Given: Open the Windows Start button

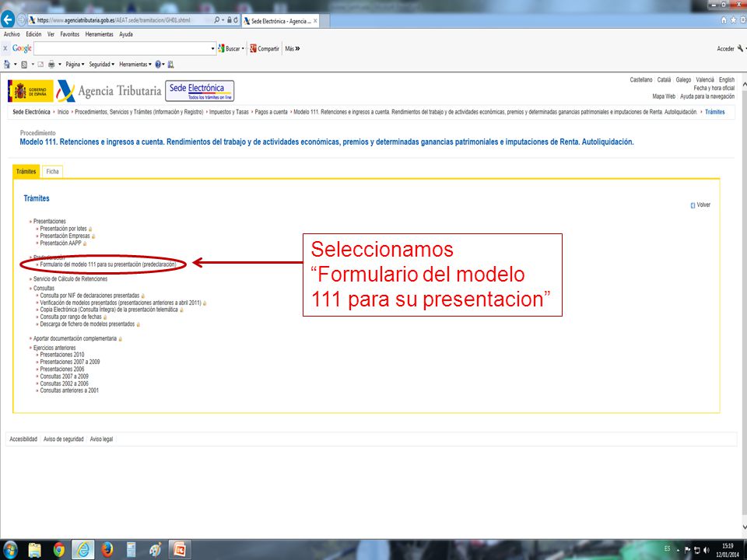Looking at the screenshot, I should [x=9, y=550].
